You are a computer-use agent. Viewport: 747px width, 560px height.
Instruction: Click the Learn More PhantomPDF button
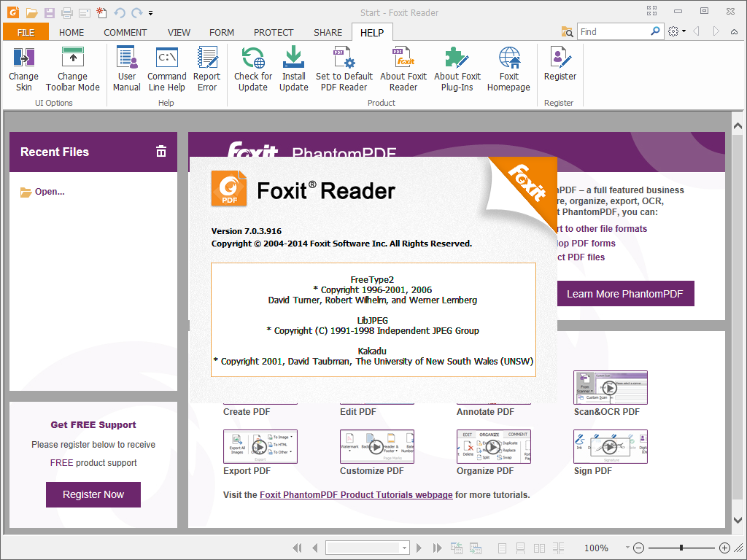[625, 293]
